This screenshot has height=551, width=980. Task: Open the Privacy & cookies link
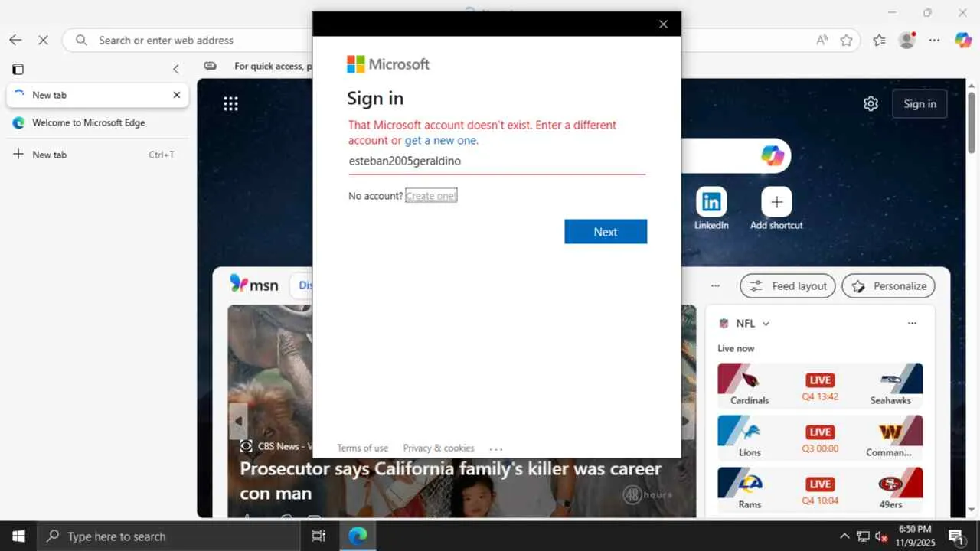(439, 448)
